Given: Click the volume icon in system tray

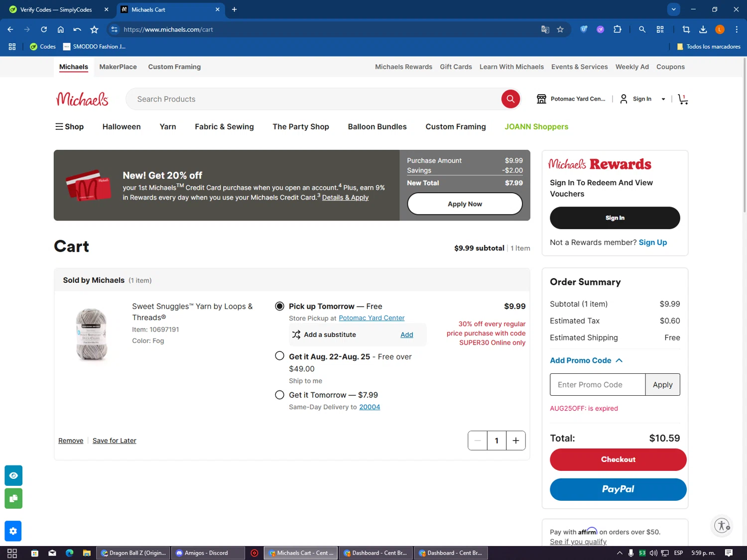Looking at the screenshot, I should (653, 553).
